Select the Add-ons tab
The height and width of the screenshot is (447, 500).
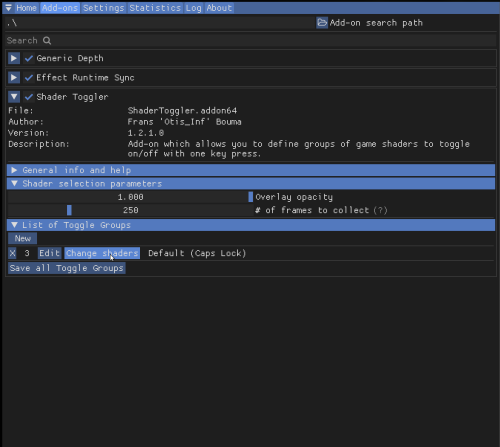point(60,8)
